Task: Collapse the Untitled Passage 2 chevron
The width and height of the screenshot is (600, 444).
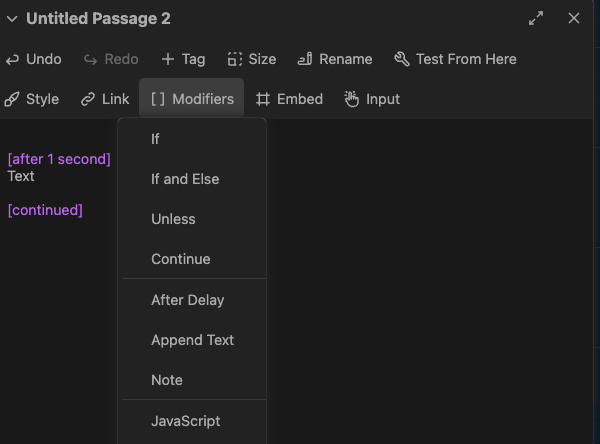Action: coord(12,19)
